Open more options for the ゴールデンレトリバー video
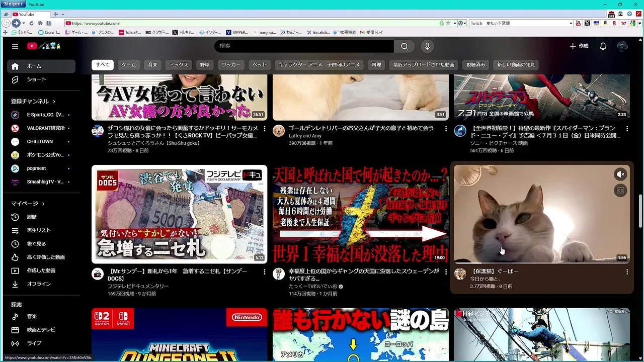Screen dimensions: 644x362 (x=446, y=129)
